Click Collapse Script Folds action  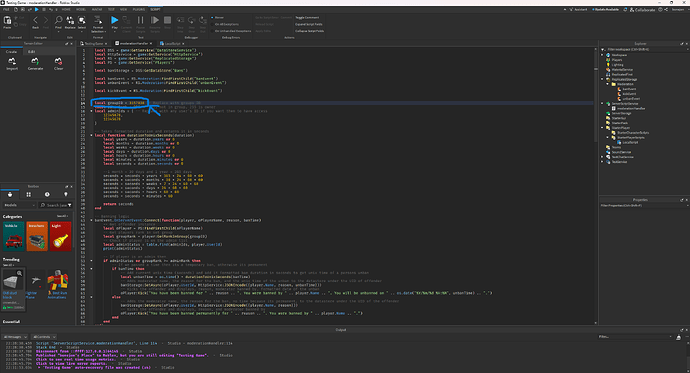[310, 31]
